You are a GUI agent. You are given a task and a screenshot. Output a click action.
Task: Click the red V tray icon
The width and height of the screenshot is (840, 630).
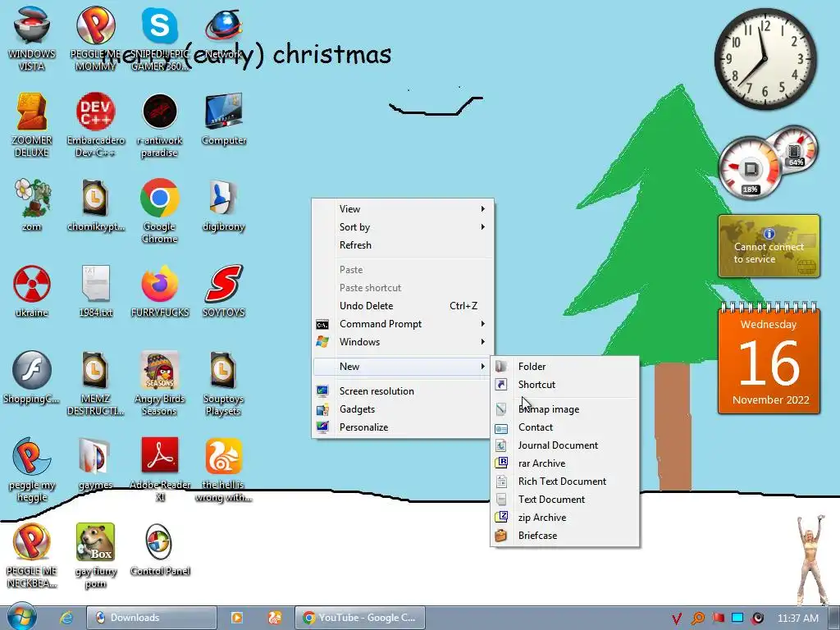pyautogui.click(x=677, y=619)
